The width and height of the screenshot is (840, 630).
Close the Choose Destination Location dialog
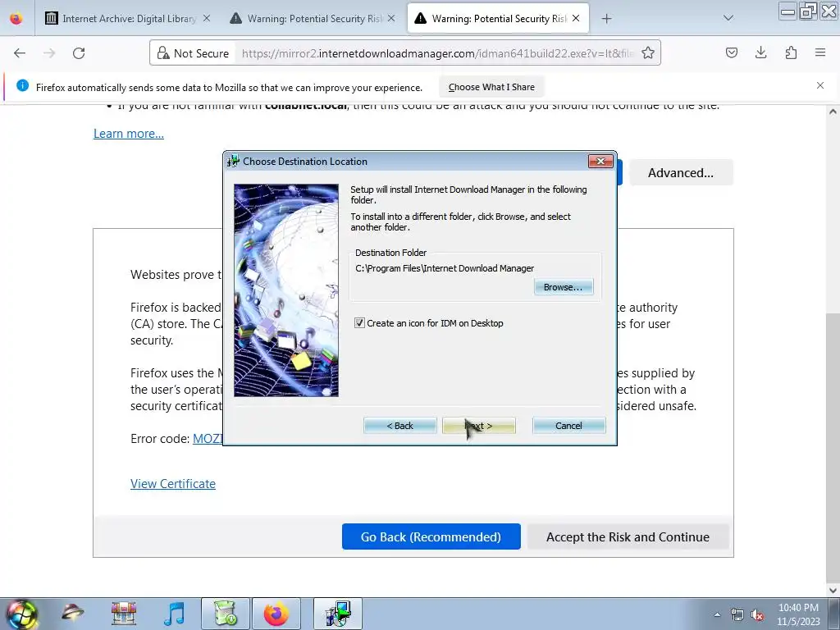coord(600,162)
